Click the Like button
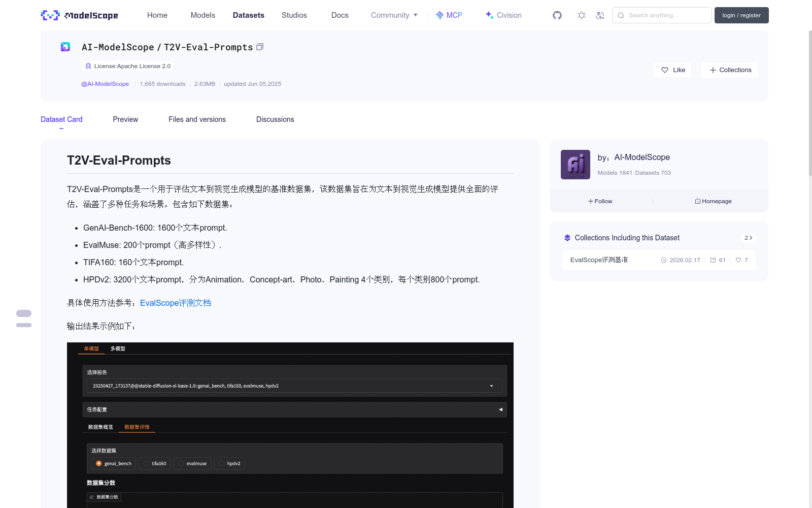Screen dimensions: 812x508 click(673, 70)
